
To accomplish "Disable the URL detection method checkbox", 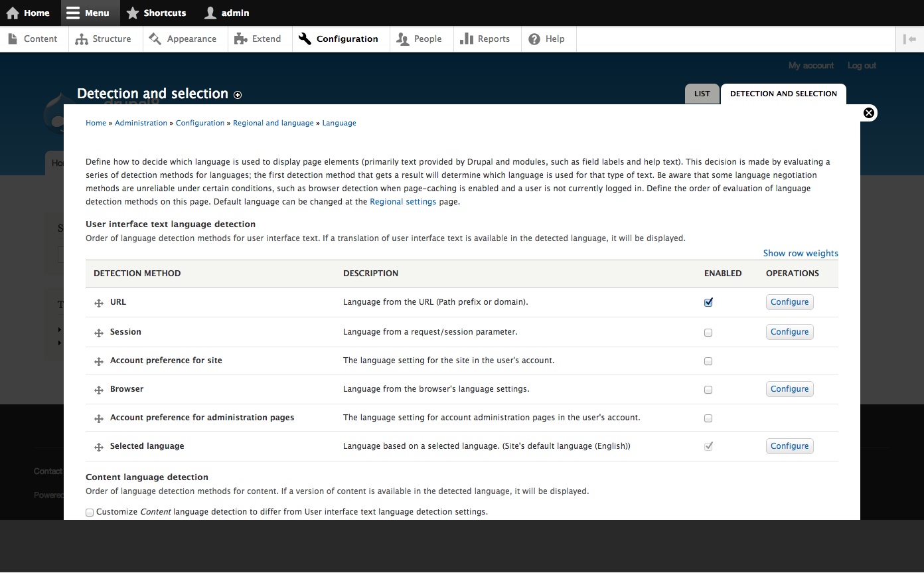I will 708,301.
